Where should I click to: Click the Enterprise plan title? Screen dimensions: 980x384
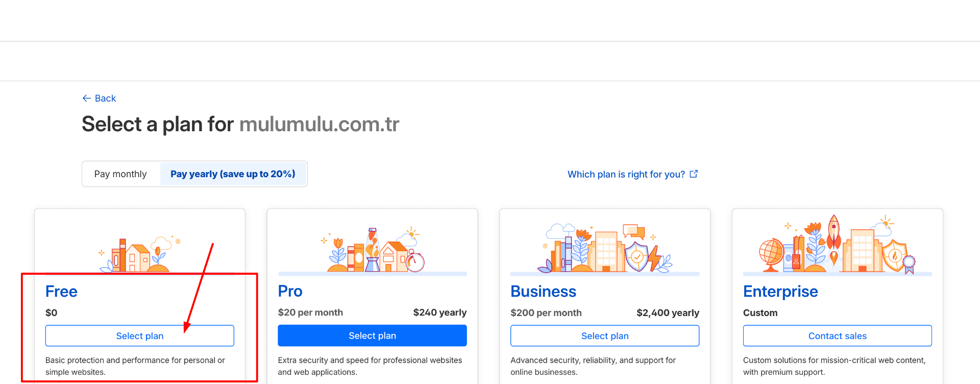pos(780,292)
